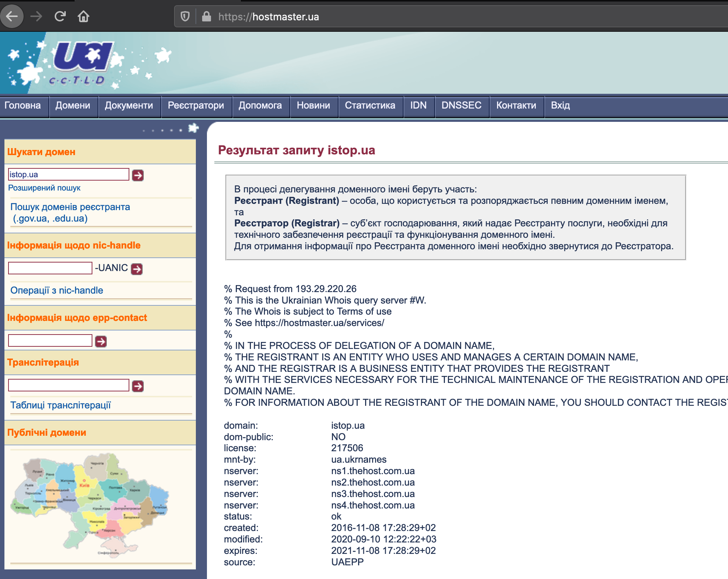Open the Вхід login menu item

[561, 106]
